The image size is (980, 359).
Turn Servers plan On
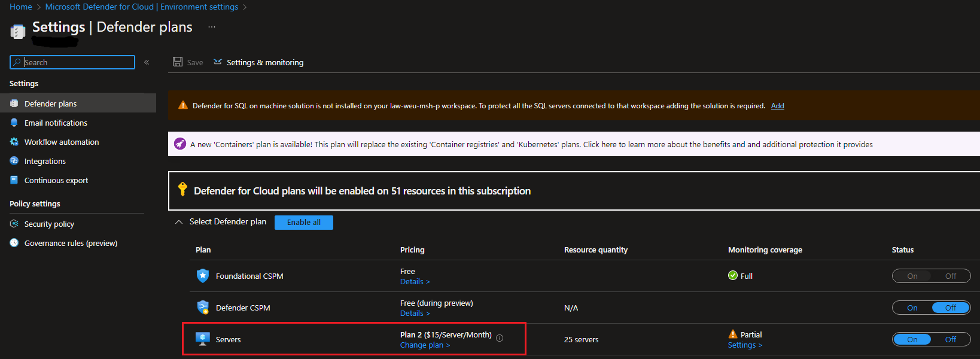912,339
